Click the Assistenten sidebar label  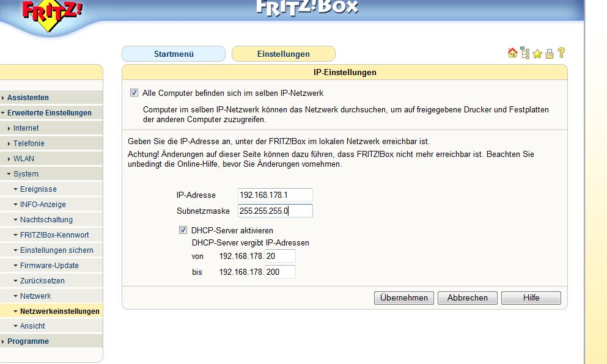[28, 98]
